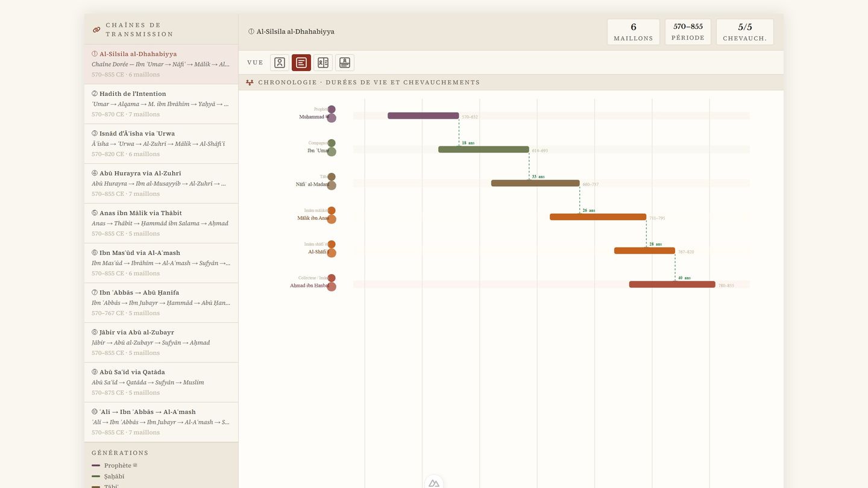868x488 pixels.
Task: Select Abū Hurayra via Al-Zuhrī chain
Action: pos(162,184)
